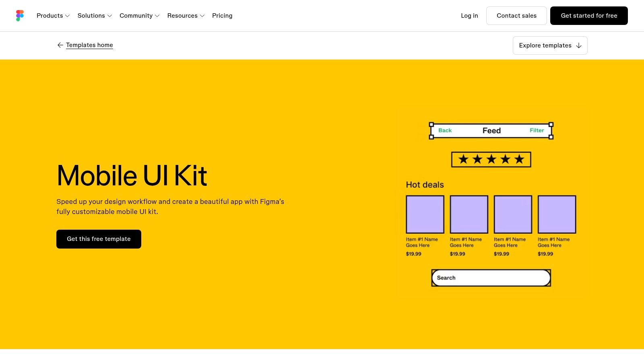The height and width of the screenshot is (362, 644).
Task: Click the back arrow beside Templates home
Action: (60, 45)
